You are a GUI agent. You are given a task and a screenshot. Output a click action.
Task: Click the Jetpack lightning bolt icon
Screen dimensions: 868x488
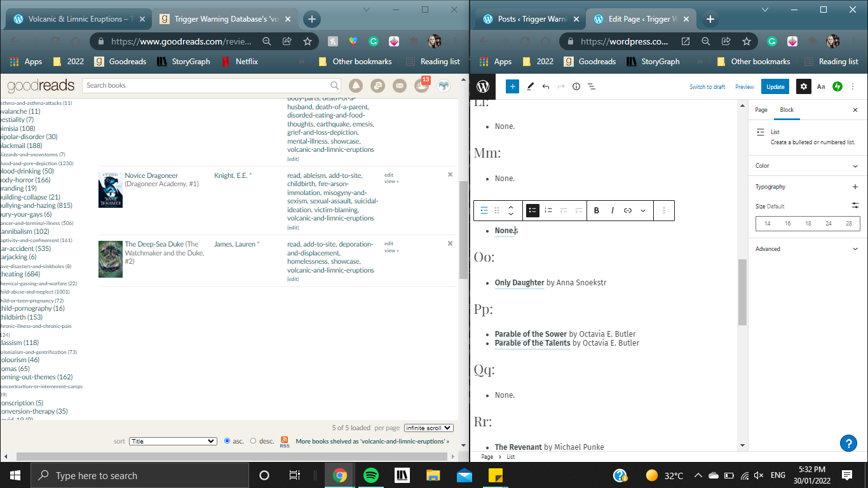[x=837, y=86]
